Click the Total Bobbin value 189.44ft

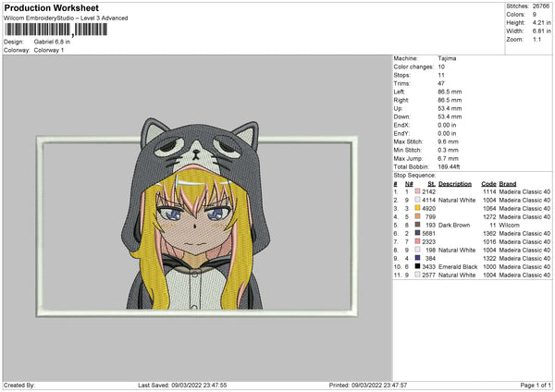[x=449, y=166]
